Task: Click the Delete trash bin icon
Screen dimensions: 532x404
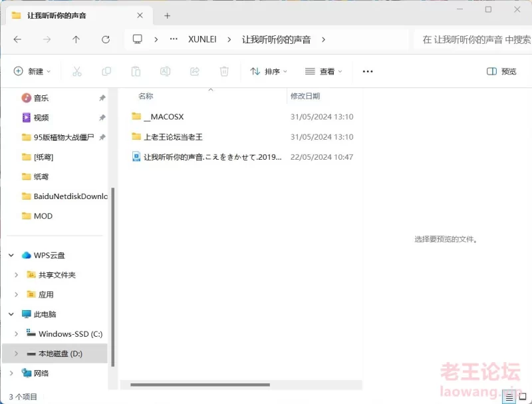Action: (x=225, y=71)
